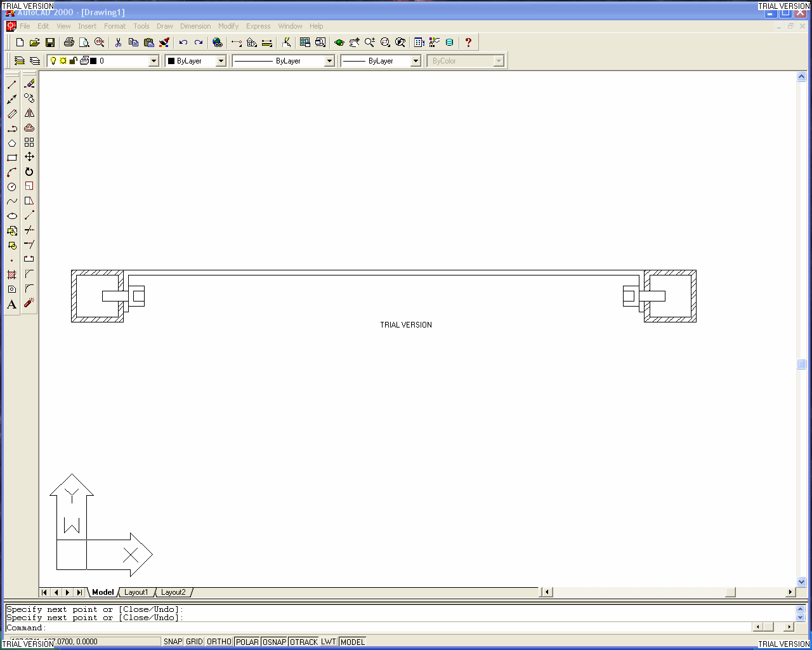Activate the Multiline Text tool

(x=12, y=305)
